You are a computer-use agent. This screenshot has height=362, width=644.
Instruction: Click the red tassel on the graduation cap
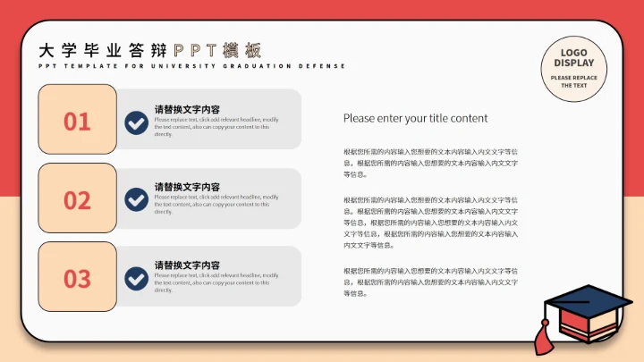(x=542, y=335)
